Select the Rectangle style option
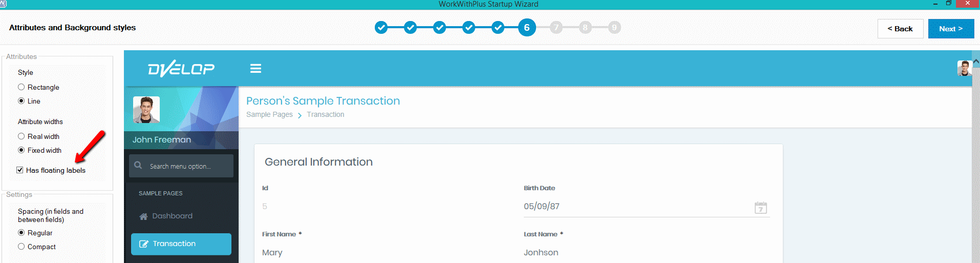The height and width of the screenshot is (263, 980). (x=22, y=87)
